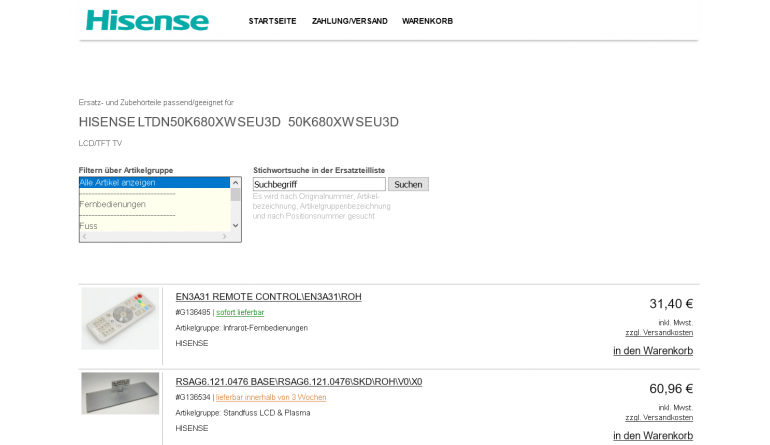Image resolution: width=770 pixels, height=445 pixels.
Task: Click article number '#G136485'
Action: point(192,312)
